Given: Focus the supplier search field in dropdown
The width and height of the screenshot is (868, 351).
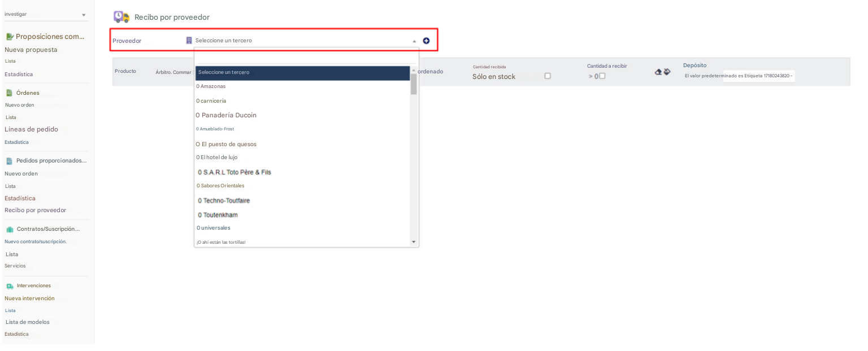Looking at the screenshot, I should [306, 56].
